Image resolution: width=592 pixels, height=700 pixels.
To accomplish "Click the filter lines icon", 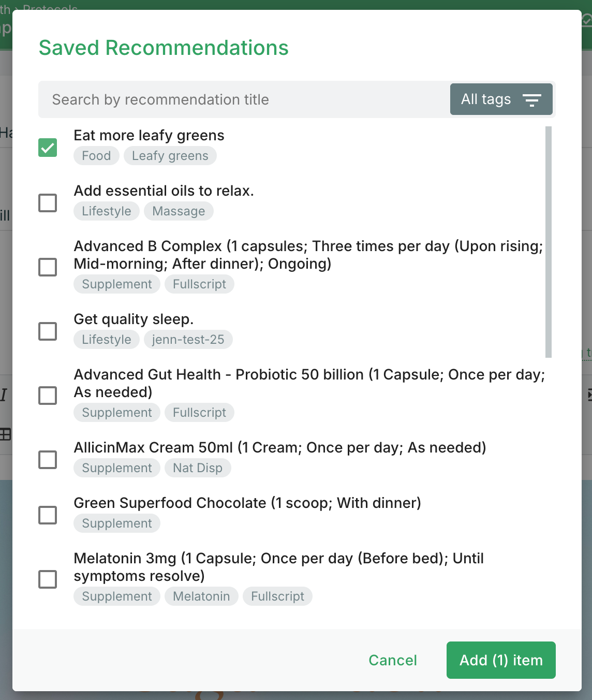I will [x=531, y=100].
